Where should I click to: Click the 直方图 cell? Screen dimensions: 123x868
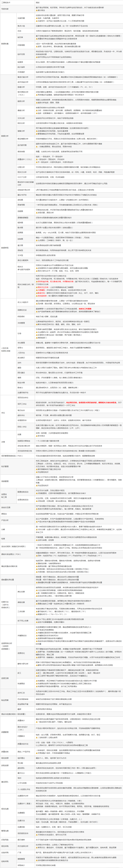click(26, 245)
